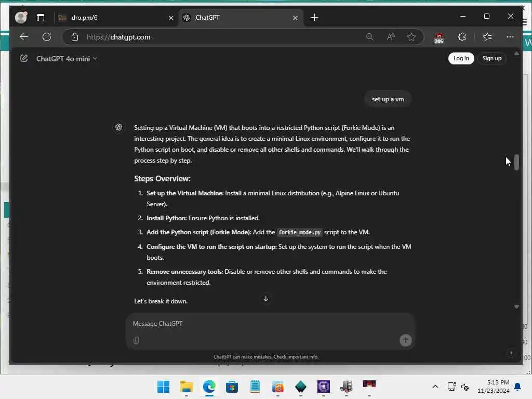This screenshot has width=532, height=399.
Task: Click the 'Steps Overview:' heading
Action: pyautogui.click(x=162, y=179)
